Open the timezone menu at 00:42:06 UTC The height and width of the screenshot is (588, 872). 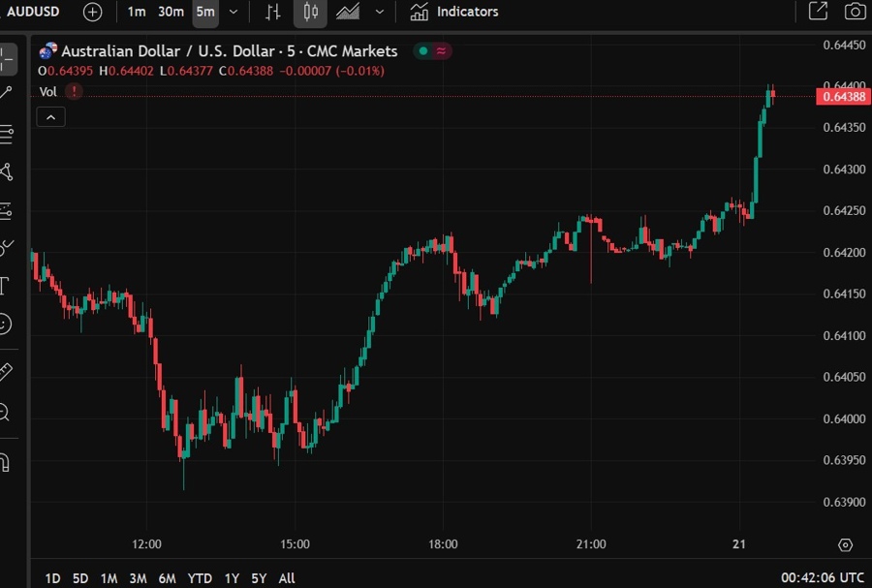823,578
